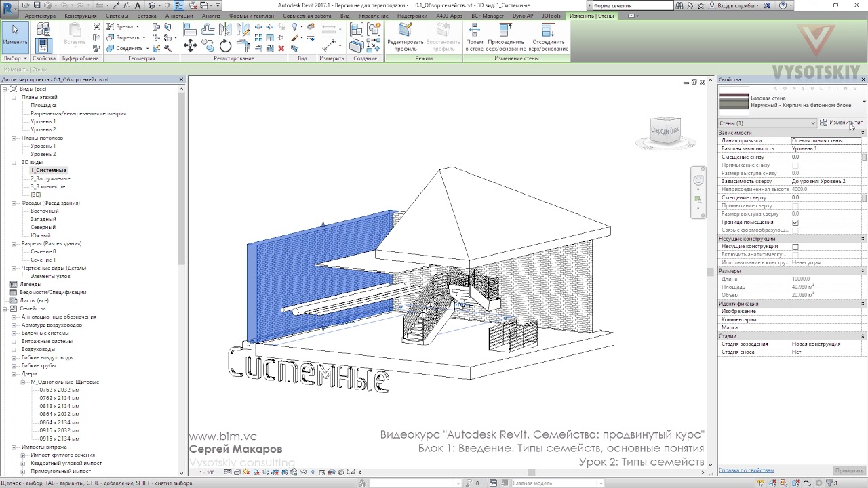
Task: Select the Северный elevation view
Action: 43,227
